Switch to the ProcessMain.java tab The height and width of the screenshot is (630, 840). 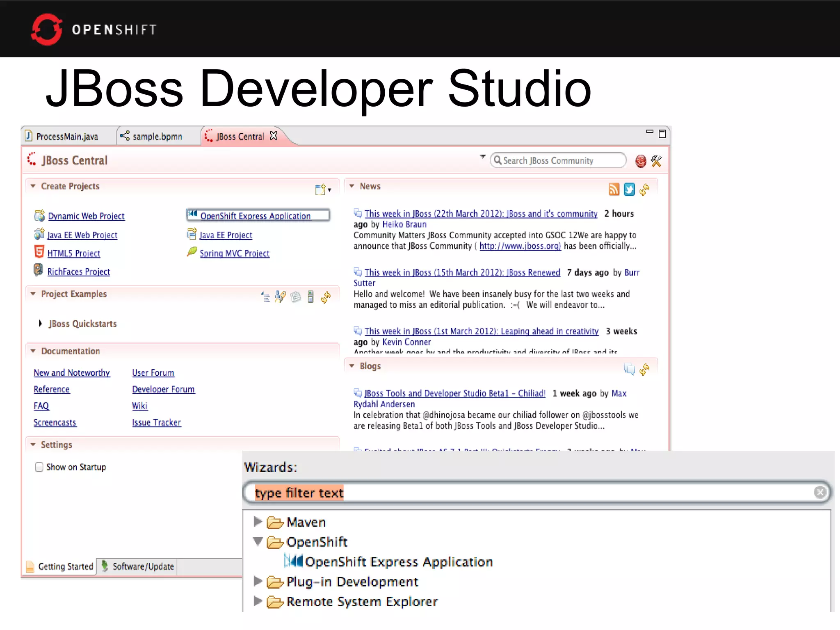[x=68, y=136]
